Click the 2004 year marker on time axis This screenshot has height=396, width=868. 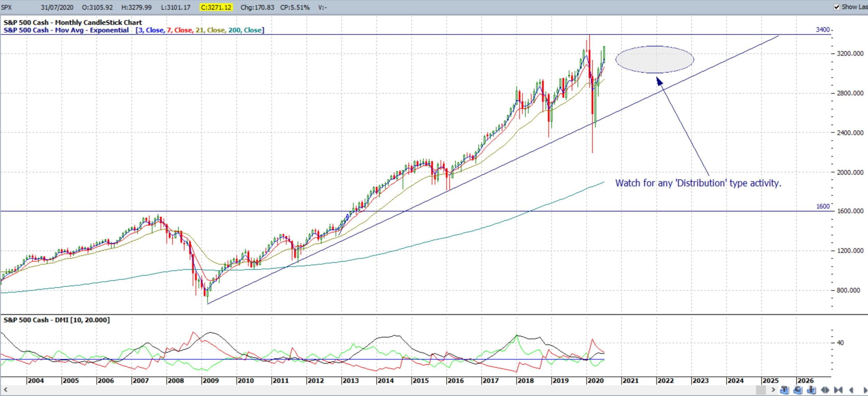(x=36, y=381)
